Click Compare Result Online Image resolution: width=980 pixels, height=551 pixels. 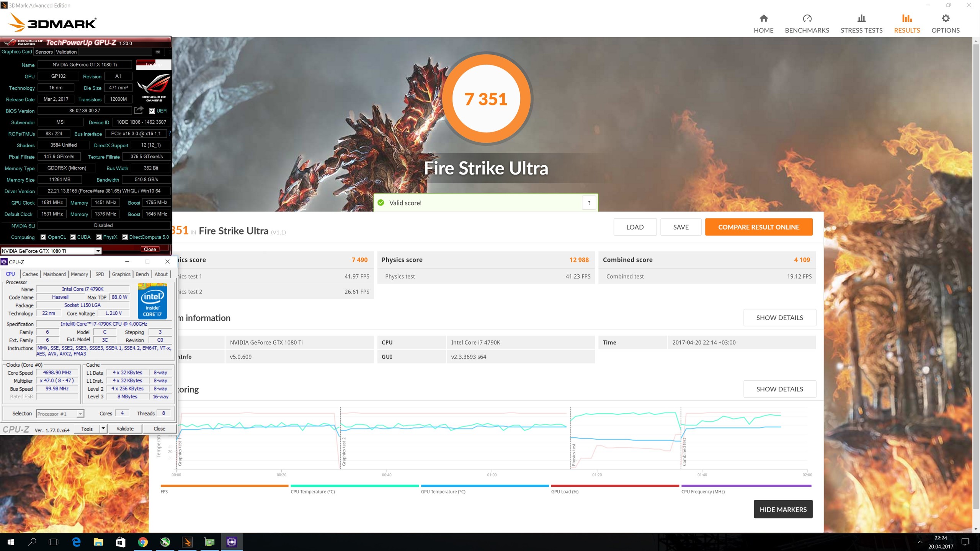(x=759, y=227)
